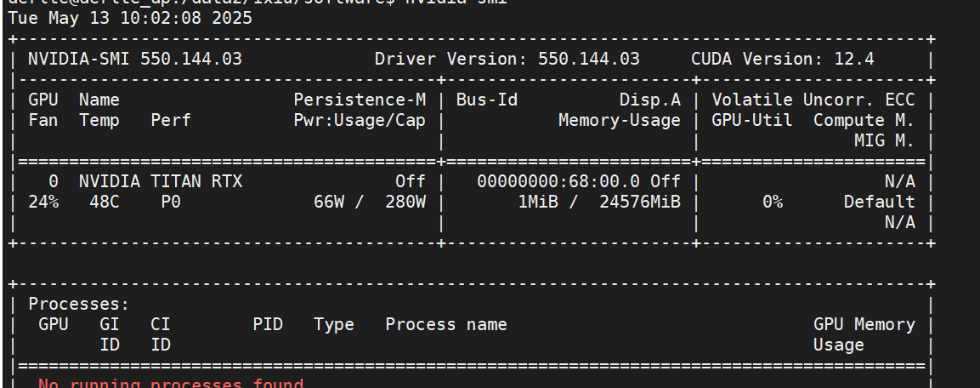Click the NVIDIA-SMI 550.144.03 version text

(x=135, y=60)
